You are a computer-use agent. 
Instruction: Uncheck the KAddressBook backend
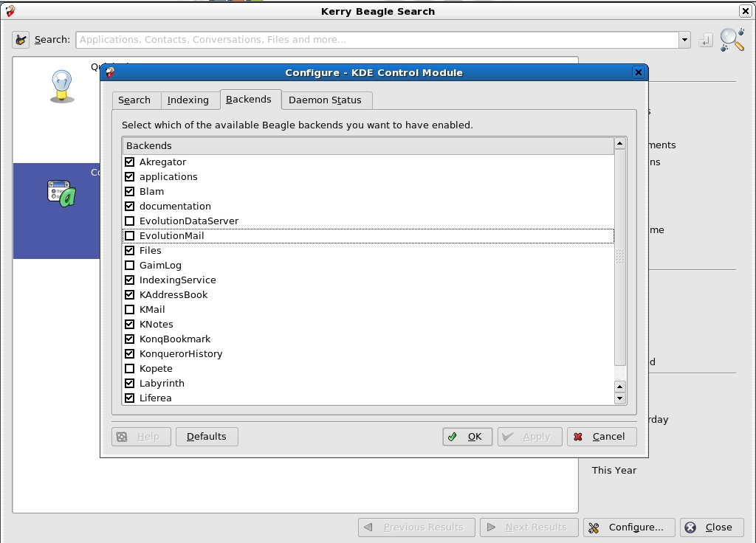(x=129, y=294)
